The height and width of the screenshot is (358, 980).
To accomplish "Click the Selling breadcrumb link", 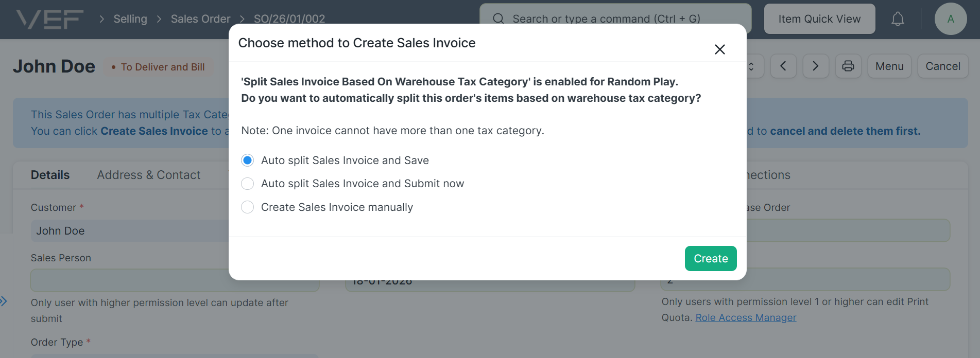I will click(130, 19).
